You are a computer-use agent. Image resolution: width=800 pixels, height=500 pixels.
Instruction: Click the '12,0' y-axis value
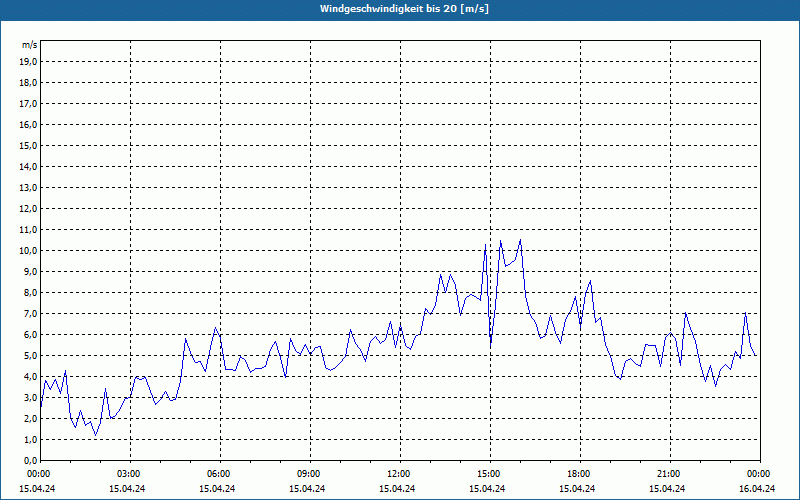28,209
